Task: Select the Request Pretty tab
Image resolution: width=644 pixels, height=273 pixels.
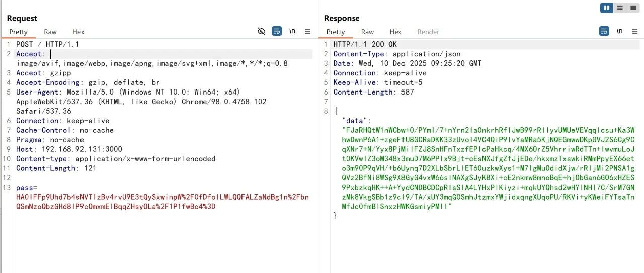Action: point(18,32)
